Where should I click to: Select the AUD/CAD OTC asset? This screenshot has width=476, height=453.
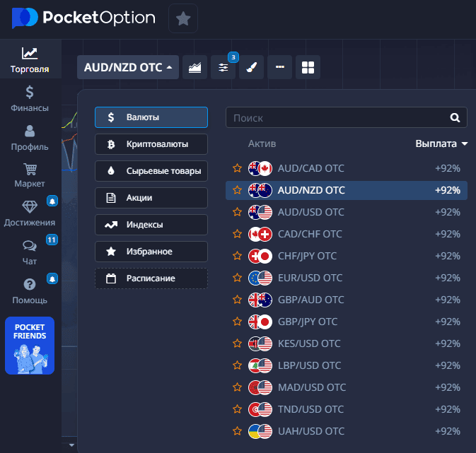click(347, 168)
